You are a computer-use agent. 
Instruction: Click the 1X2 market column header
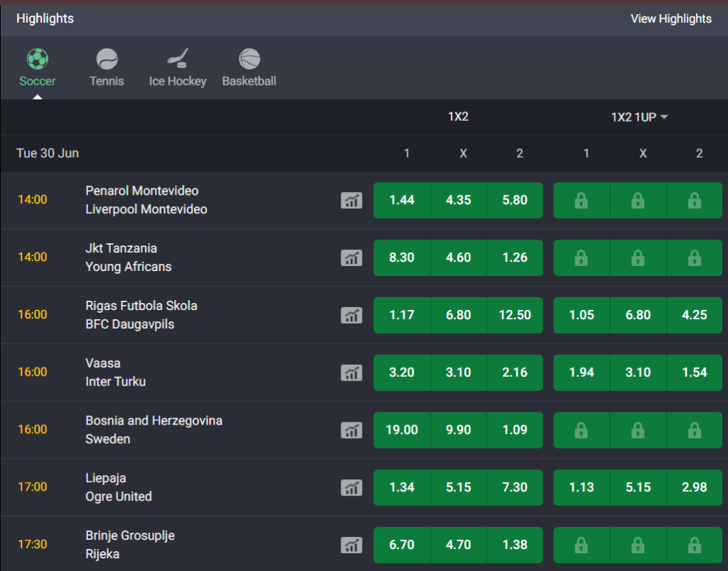pos(459,117)
